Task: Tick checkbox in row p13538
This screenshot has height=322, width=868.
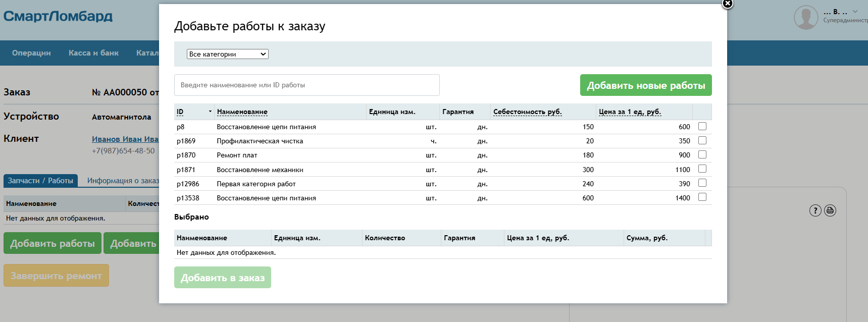Action: click(702, 197)
